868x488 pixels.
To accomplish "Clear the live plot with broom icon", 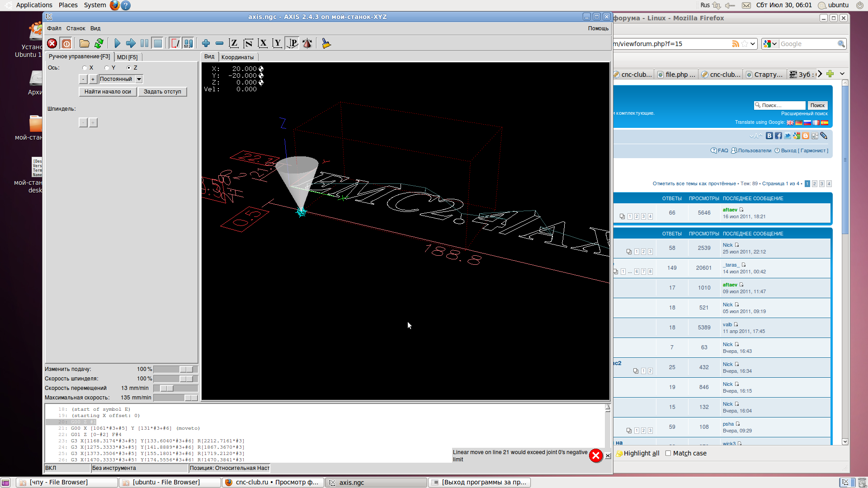I will coord(326,43).
